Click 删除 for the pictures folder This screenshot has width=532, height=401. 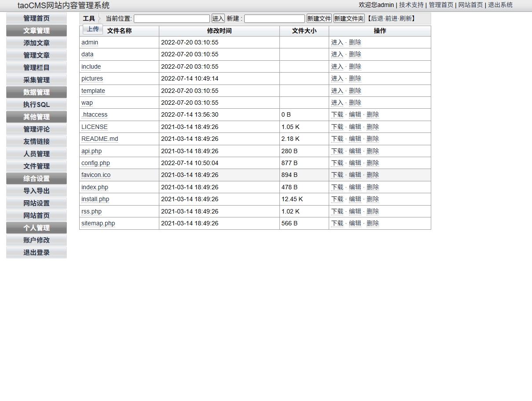coord(355,78)
